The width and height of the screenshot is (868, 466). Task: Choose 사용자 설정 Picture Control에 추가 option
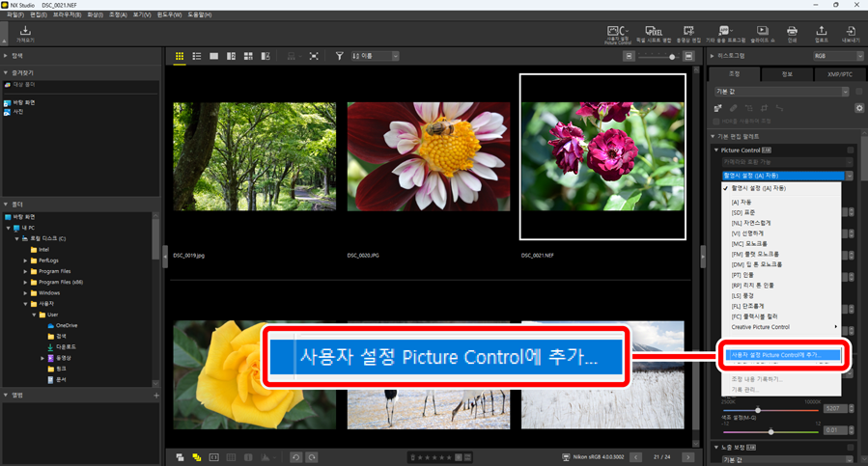782,355
